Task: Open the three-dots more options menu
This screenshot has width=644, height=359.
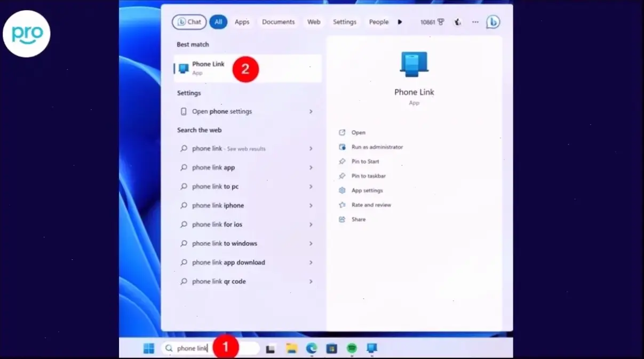Action: coord(475,22)
